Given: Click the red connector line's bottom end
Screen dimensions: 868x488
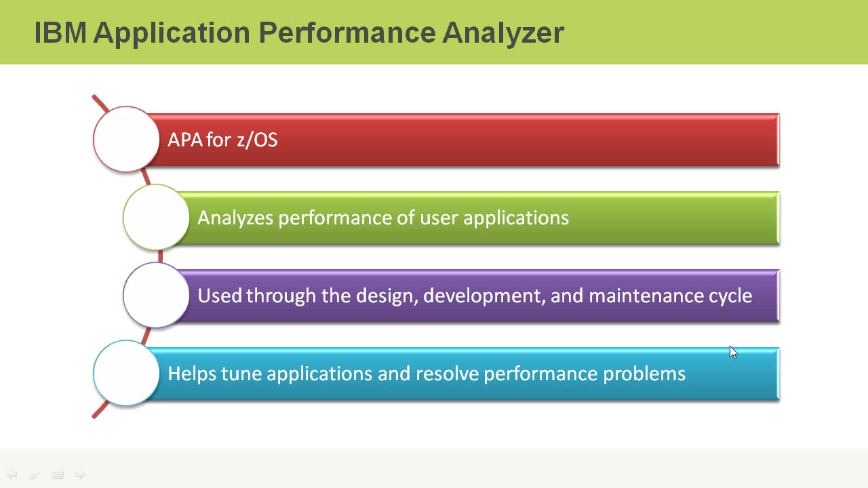Looking at the screenshot, I should [x=97, y=412].
